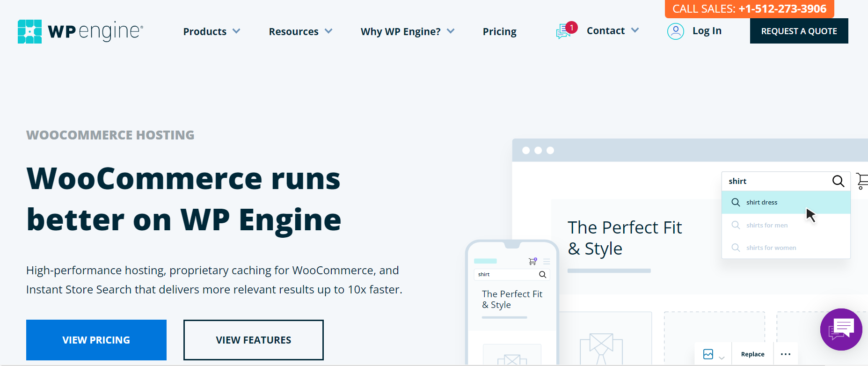
Task: Click the shopping cart icon in desktop mockup
Action: [862, 181]
